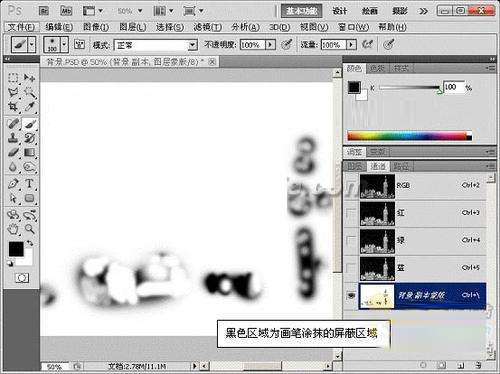Select the Rectangular Marquee tool
This screenshot has height=374, width=500.
click(13, 78)
